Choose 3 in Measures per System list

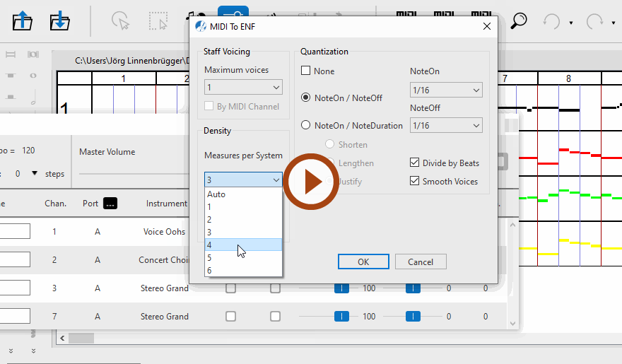[243, 233]
